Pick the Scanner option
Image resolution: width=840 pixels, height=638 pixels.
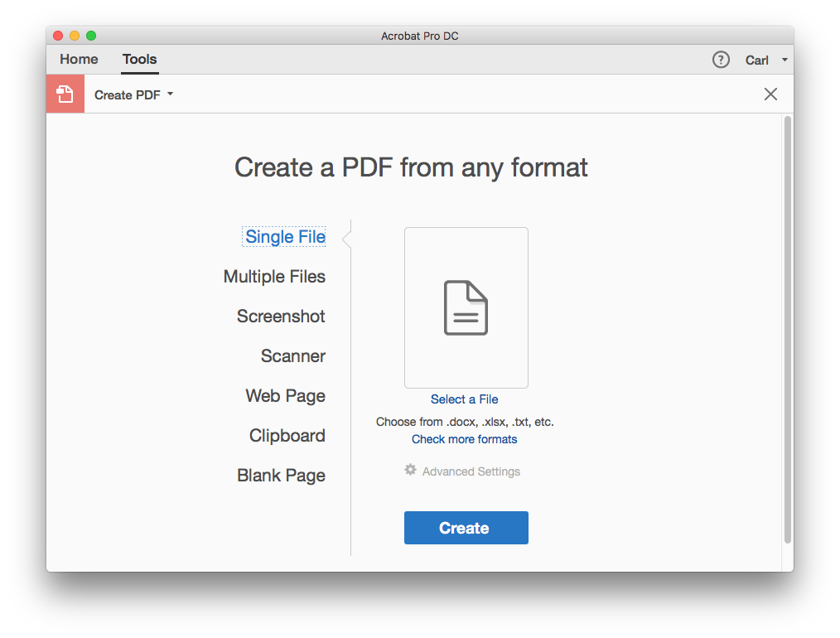click(293, 356)
